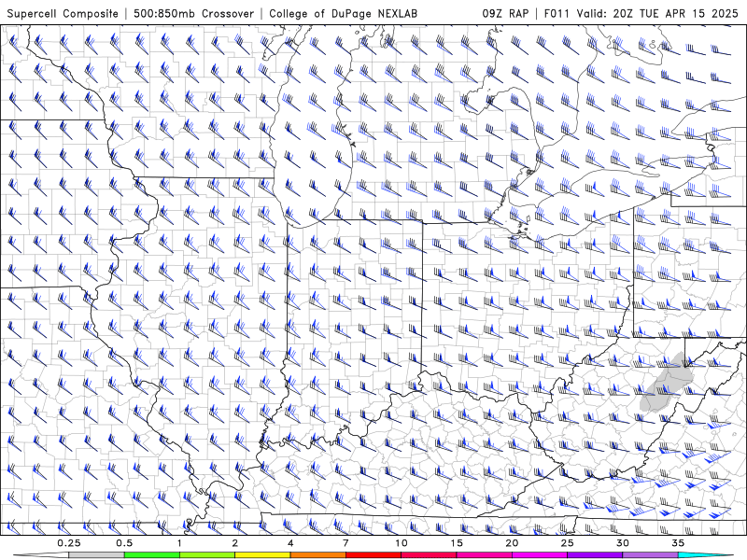
Task: Click the green color bar segment
Action: click(152, 555)
